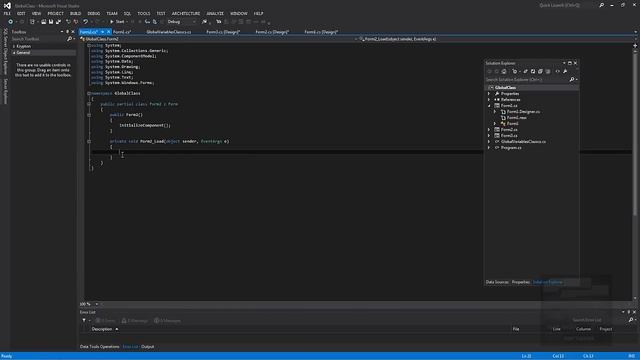Click the Quick Launch search magnifier icon

coord(601,5)
